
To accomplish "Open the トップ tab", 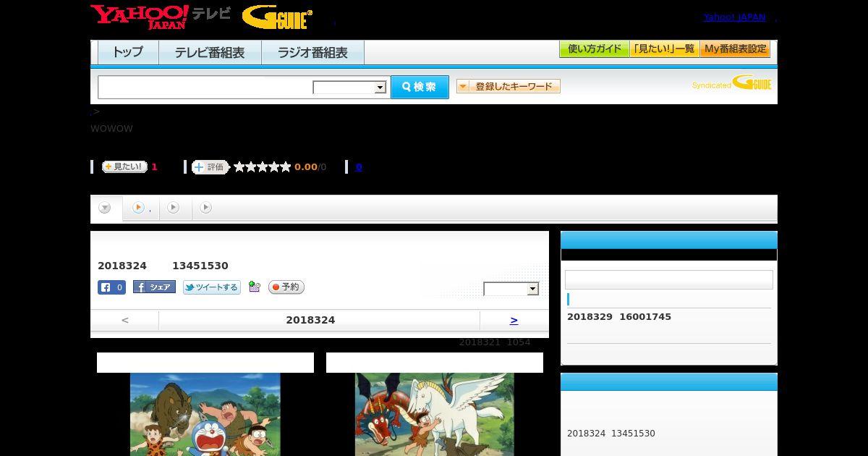I will (x=128, y=52).
